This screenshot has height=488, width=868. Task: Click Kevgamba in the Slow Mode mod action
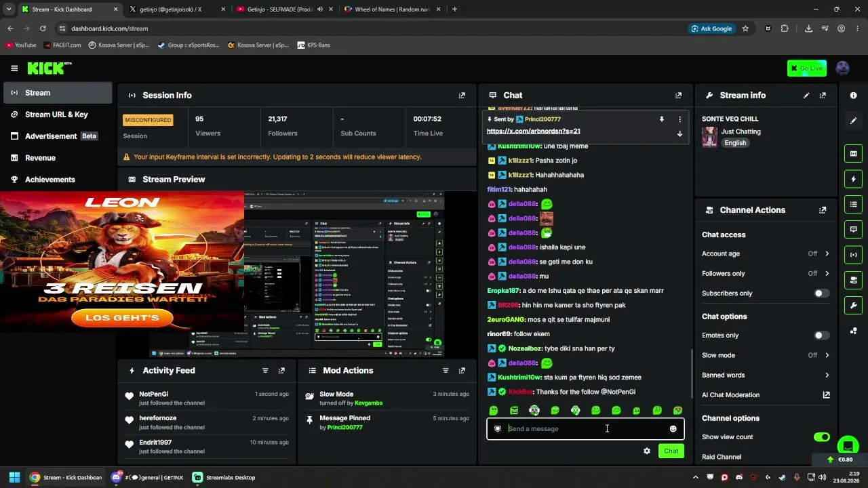point(368,403)
